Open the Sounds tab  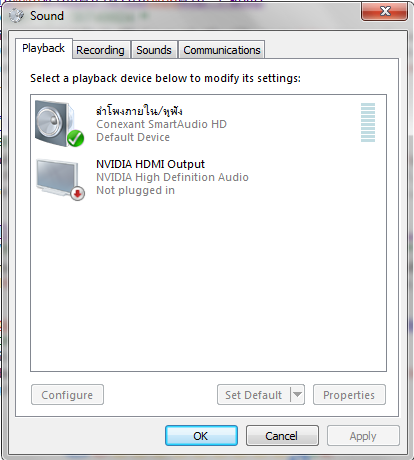point(154,50)
